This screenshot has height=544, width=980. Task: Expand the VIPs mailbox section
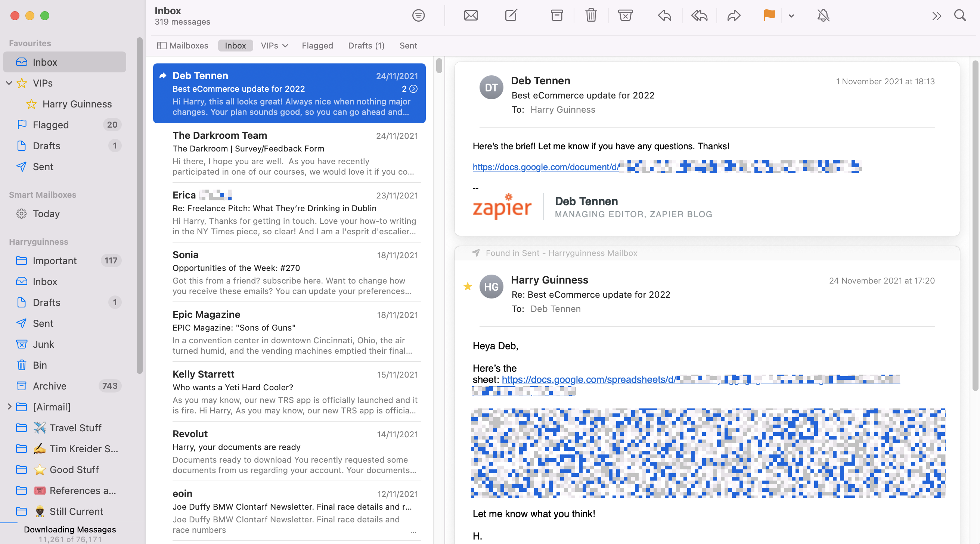(x=9, y=82)
